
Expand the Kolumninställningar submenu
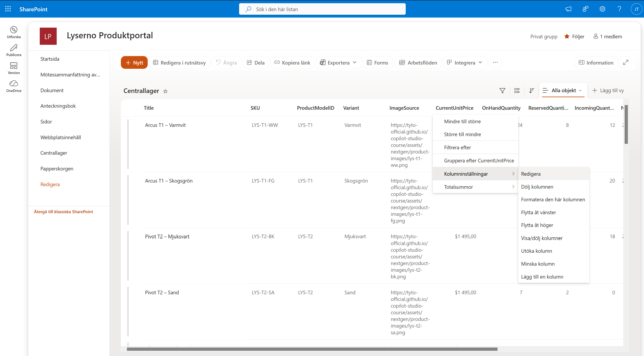pos(475,174)
